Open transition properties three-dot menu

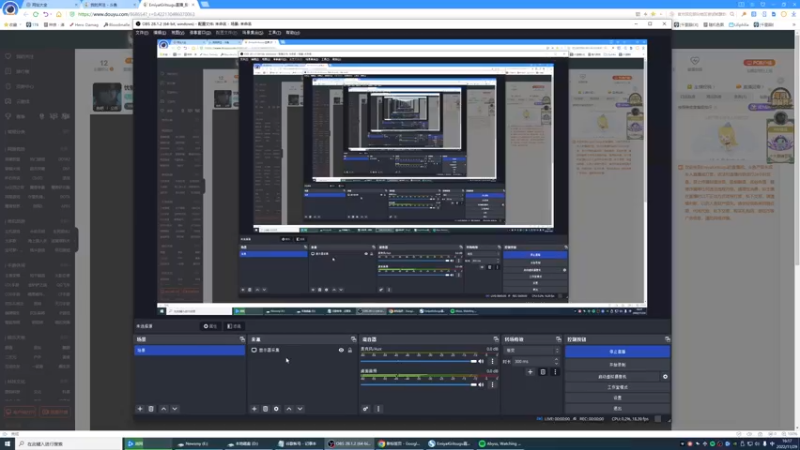[x=555, y=372]
